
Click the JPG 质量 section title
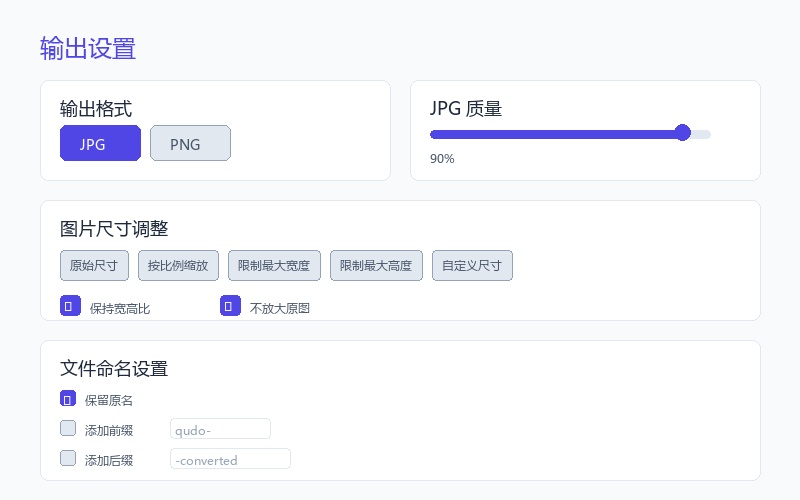click(x=466, y=109)
